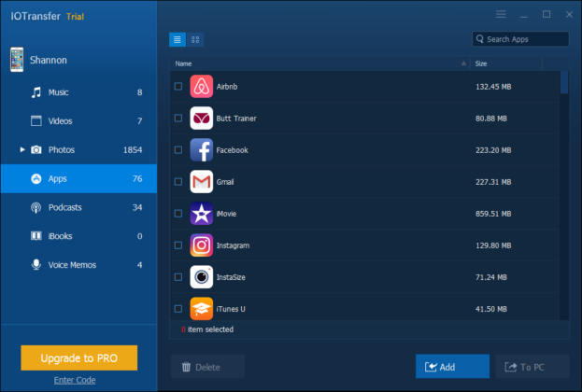
Task: Open the Voice Memos category
Action: 78,265
